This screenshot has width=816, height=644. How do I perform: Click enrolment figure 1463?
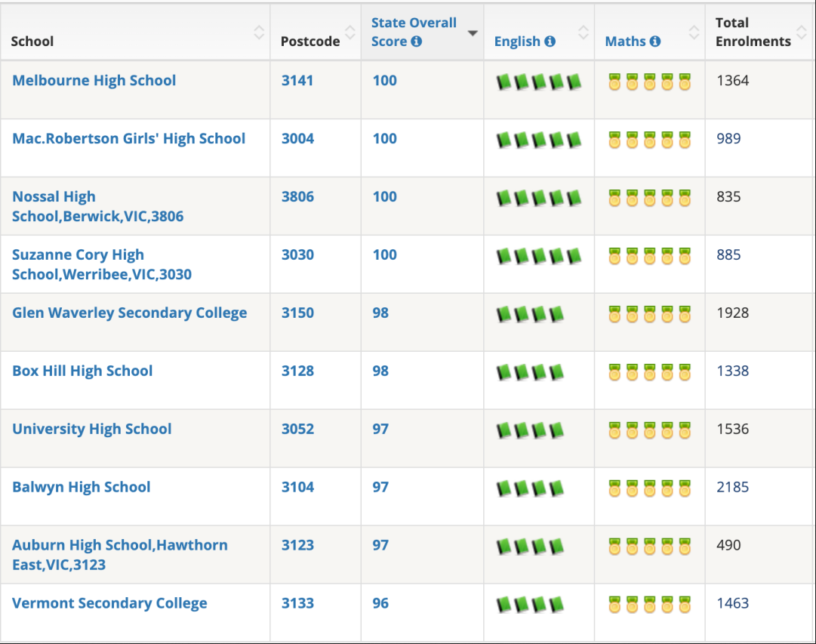point(733,603)
